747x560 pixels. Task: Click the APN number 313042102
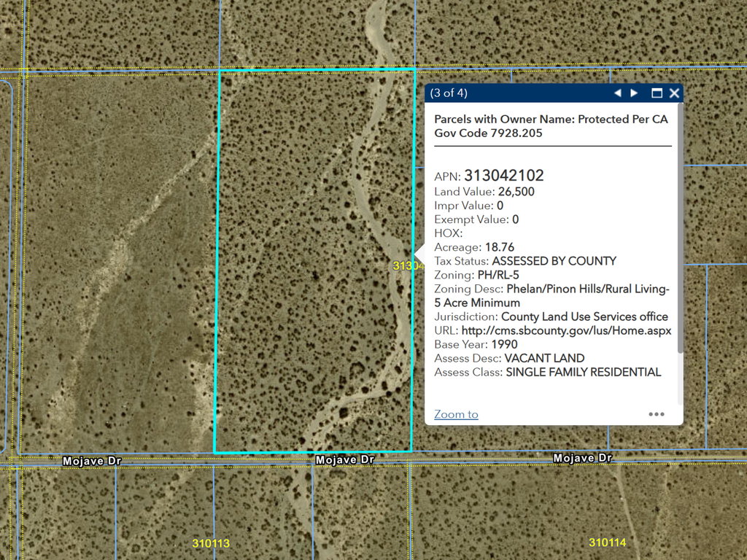[503, 176]
